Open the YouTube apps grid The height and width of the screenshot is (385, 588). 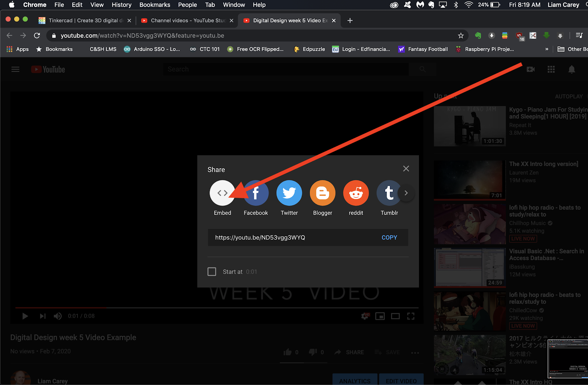pos(551,69)
